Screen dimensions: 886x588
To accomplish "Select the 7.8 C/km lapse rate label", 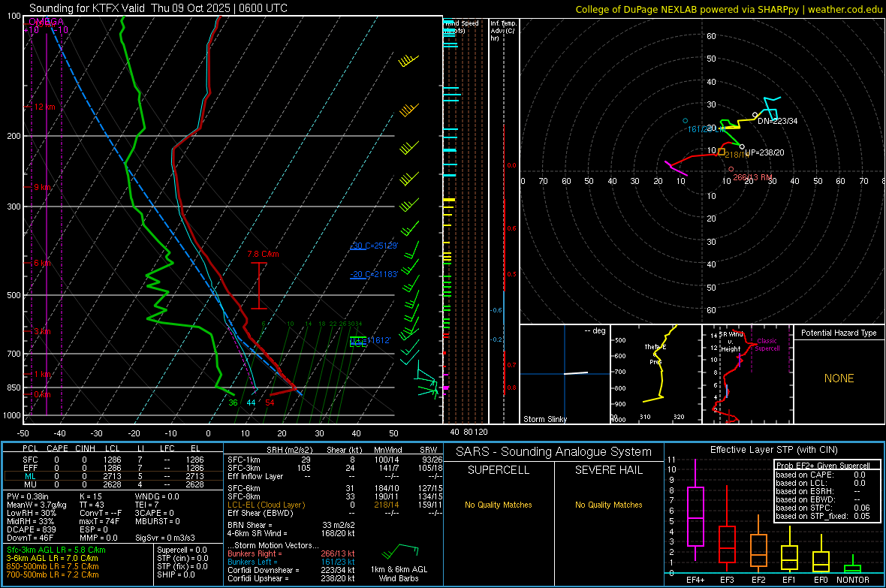I will tap(264, 254).
